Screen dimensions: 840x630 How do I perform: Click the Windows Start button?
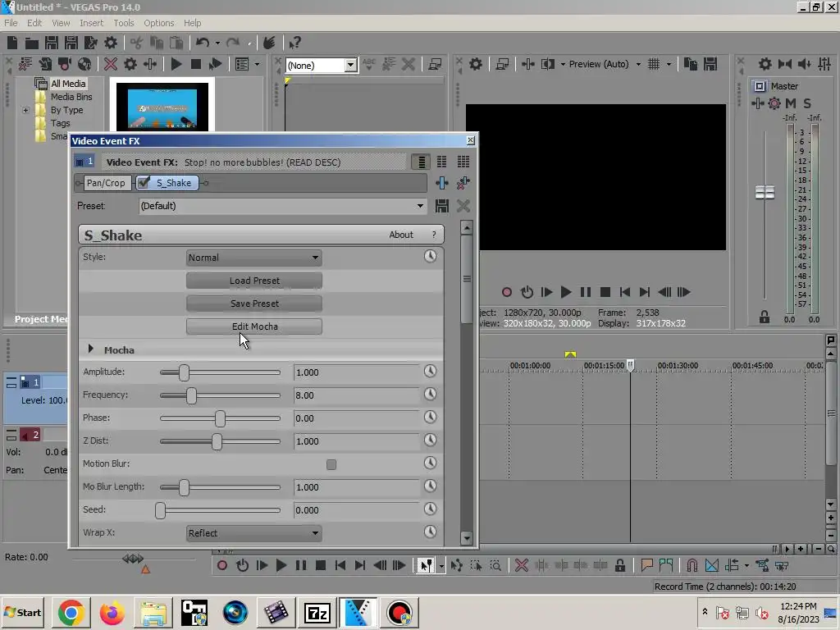[x=22, y=612]
